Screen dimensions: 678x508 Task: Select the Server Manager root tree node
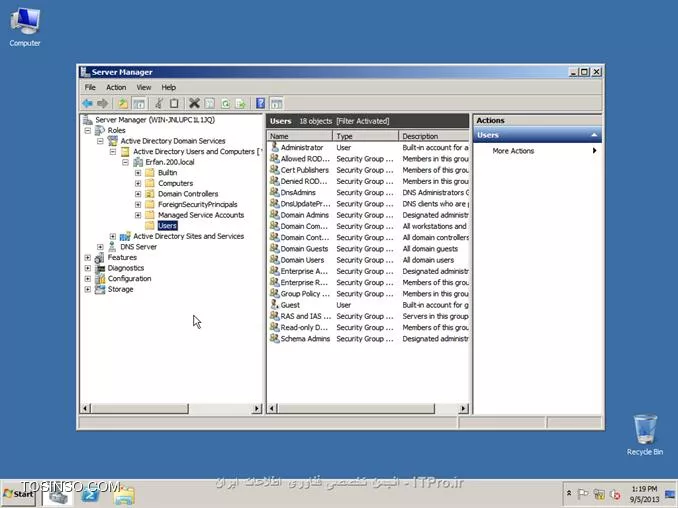[x=155, y=120]
